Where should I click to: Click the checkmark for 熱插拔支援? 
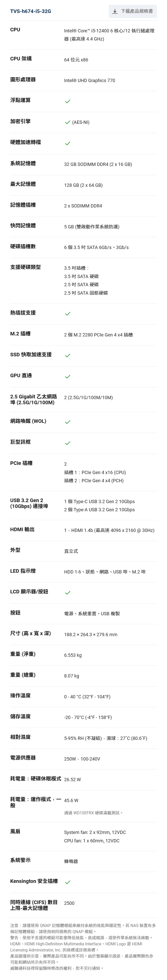point(67,314)
